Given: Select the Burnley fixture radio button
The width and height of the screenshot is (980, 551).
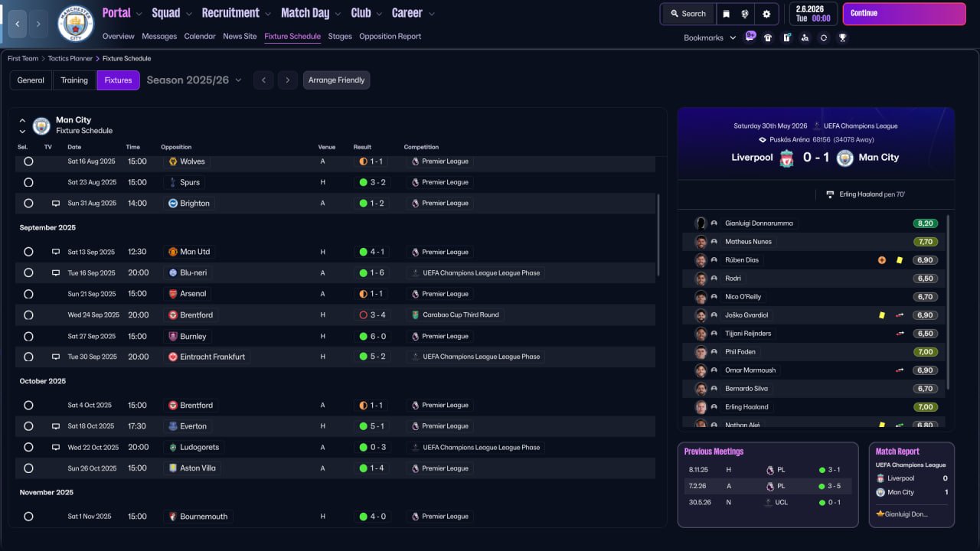Looking at the screenshot, I should point(28,336).
